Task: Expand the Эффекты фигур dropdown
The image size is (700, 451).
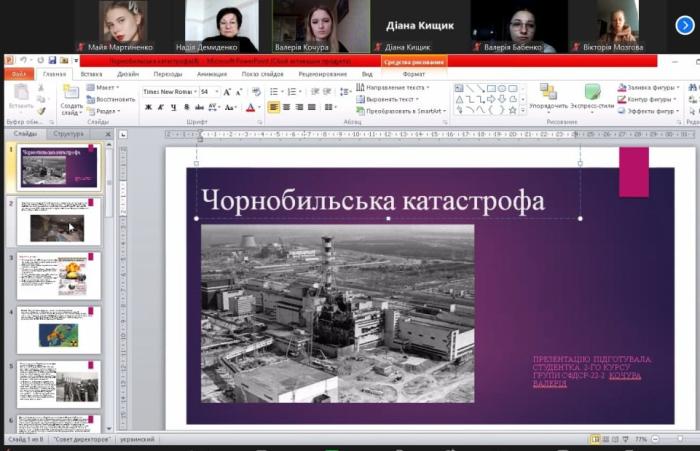Action: point(649,111)
